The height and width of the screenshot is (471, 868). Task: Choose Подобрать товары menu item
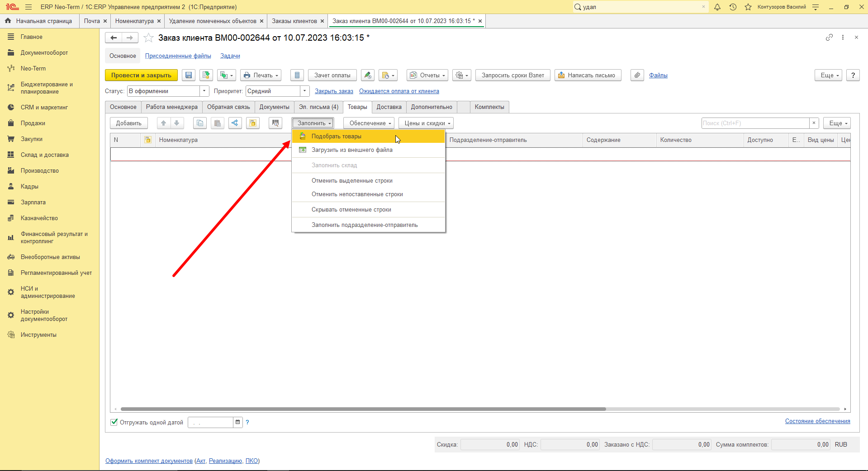tap(369, 137)
